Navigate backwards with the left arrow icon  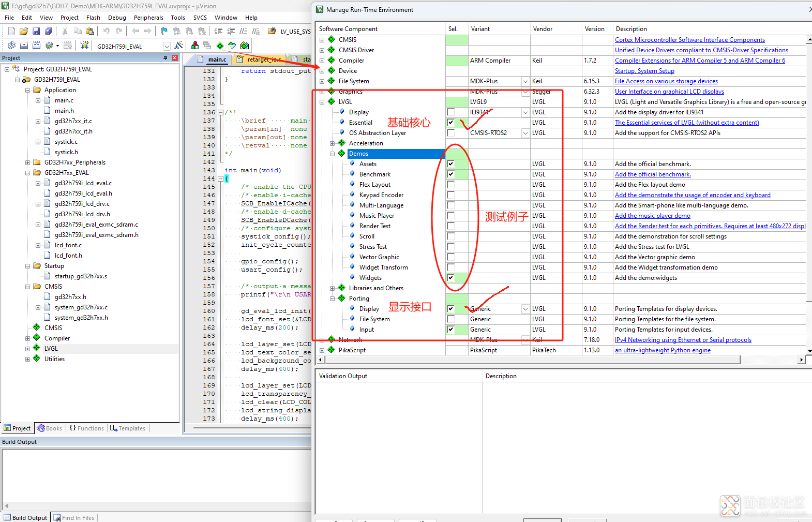click(x=136, y=31)
